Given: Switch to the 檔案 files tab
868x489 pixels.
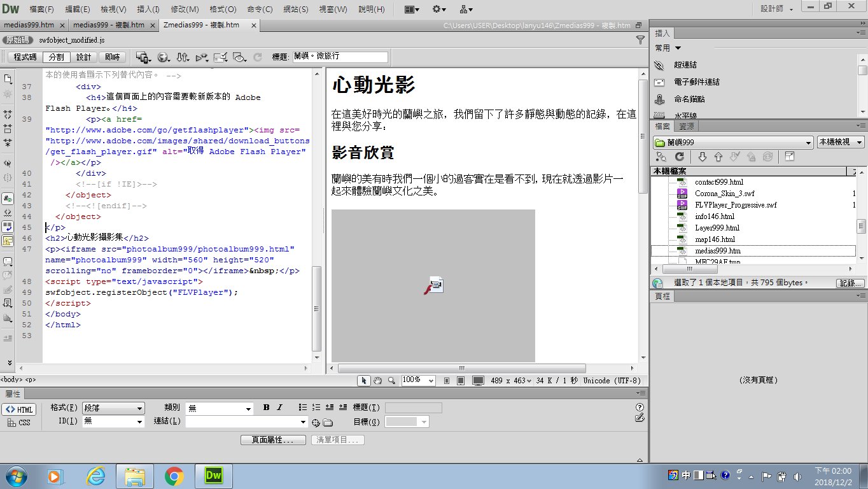Looking at the screenshot, I should 662,127.
